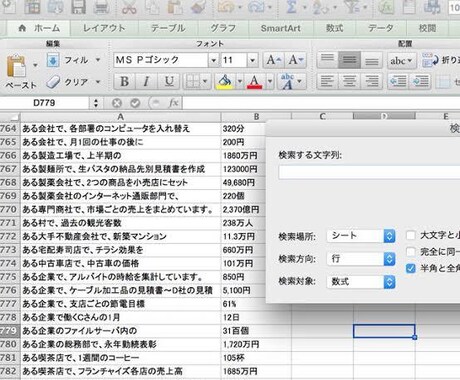This screenshot has height=380, width=460.
Task: Open the Fill options dropdown arrow
Action: point(98,60)
